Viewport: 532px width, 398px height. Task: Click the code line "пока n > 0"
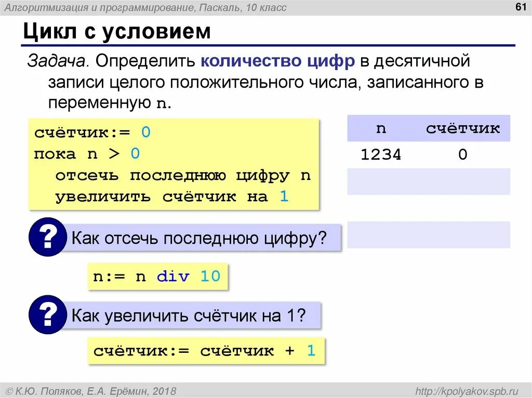pyautogui.click(x=87, y=154)
